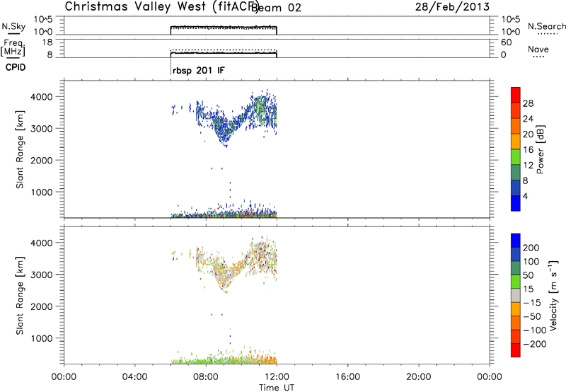566x392 pixels.
Task: Click the 1000 km tick of power panel
Action: (42, 192)
